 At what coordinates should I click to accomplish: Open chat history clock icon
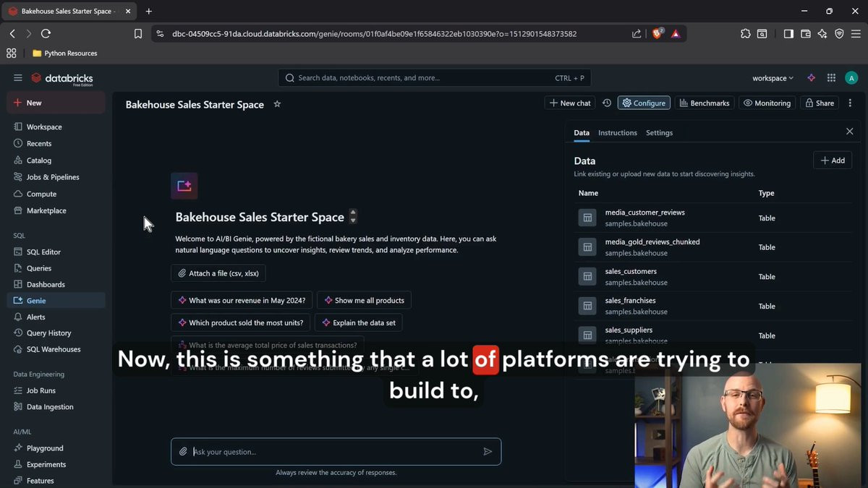click(607, 103)
